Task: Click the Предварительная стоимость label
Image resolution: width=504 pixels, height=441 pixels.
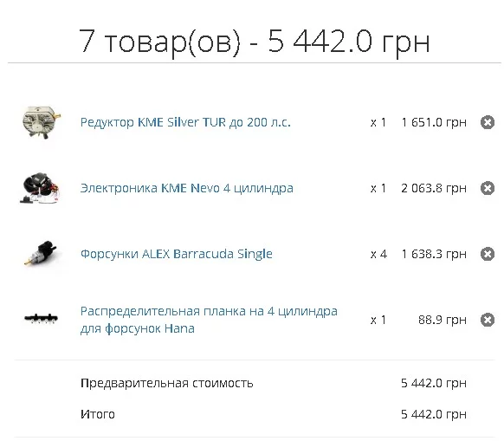Action: pyautogui.click(x=167, y=383)
